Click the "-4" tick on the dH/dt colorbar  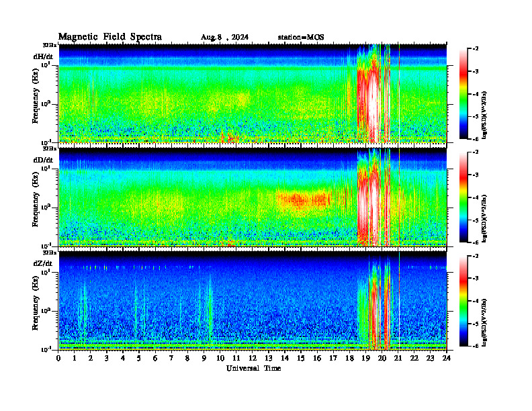pyautogui.click(x=476, y=94)
